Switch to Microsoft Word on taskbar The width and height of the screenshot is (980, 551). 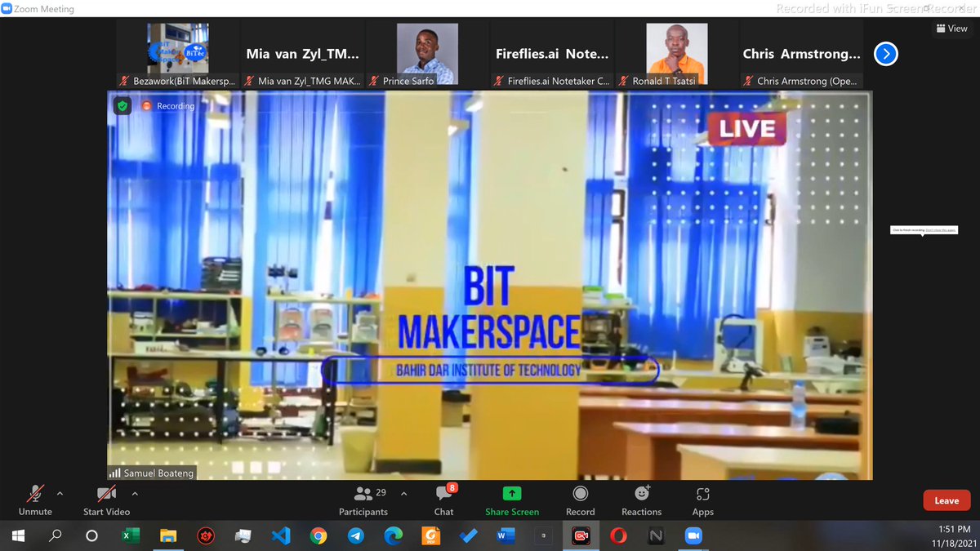pos(506,536)
